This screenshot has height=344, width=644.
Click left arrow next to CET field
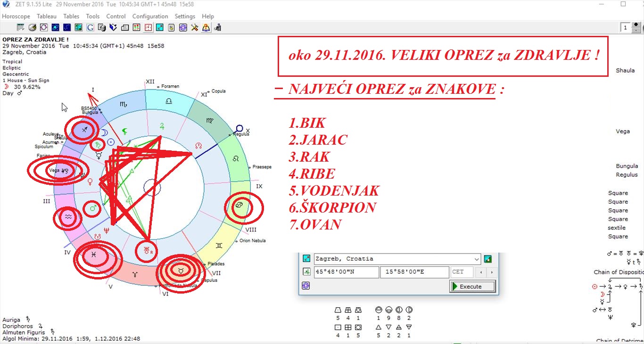coord(481,272)
